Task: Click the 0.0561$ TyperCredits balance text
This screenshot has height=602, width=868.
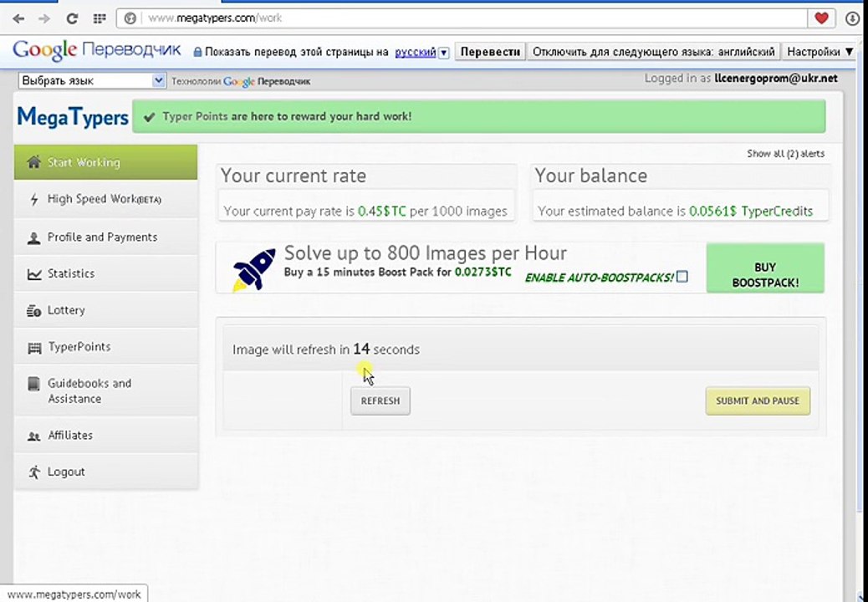Action: tap(751, 212)
